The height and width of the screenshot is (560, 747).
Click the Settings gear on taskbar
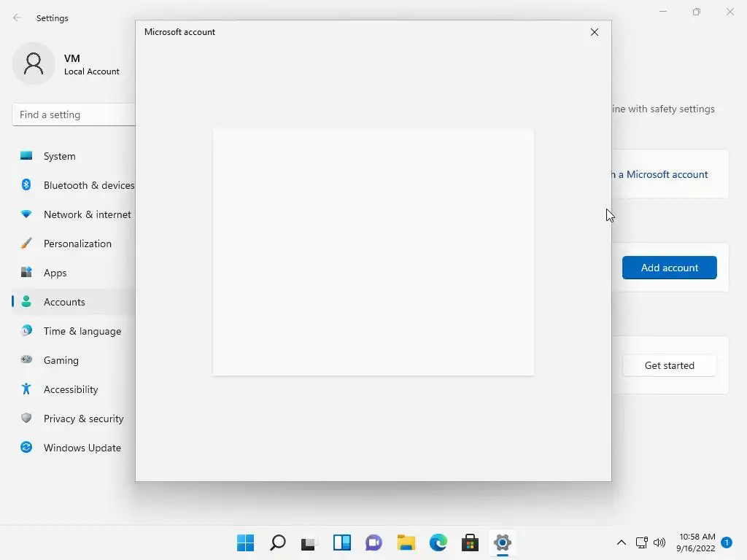[x=503, y=542]
